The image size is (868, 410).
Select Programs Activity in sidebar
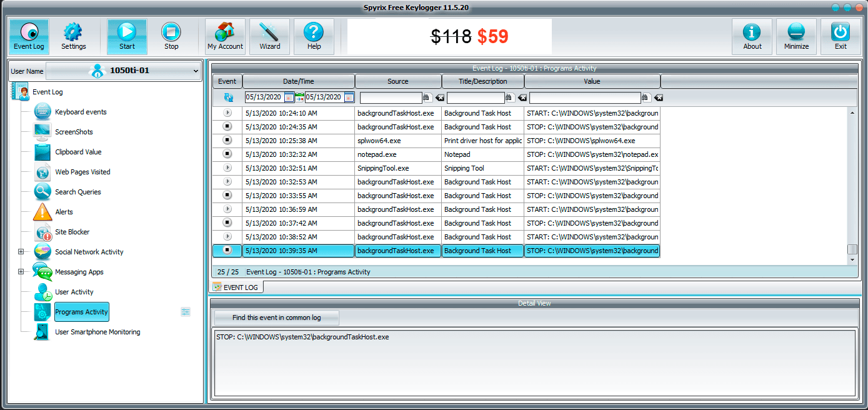coord(81,312)
